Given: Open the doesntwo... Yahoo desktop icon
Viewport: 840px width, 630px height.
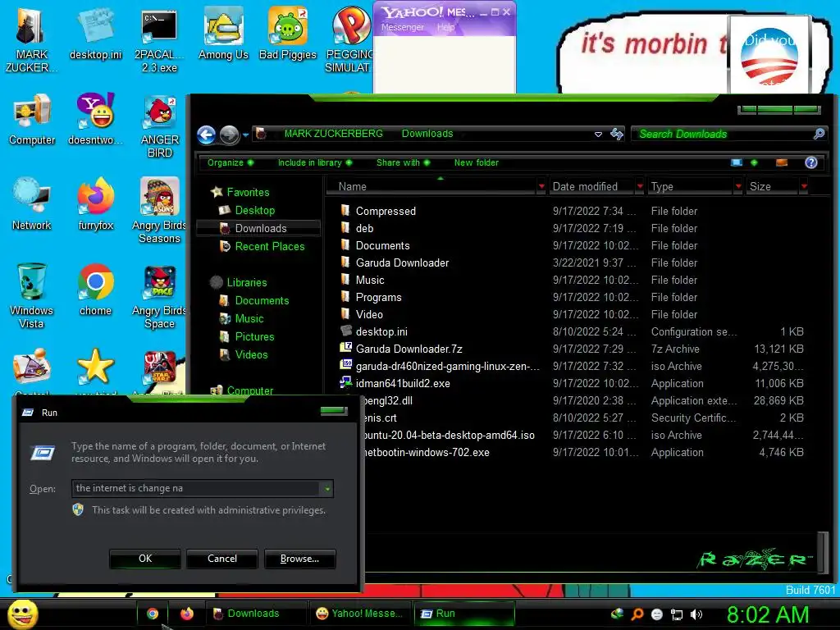Looking at the screenshot, I should click(x=95, y=119).
